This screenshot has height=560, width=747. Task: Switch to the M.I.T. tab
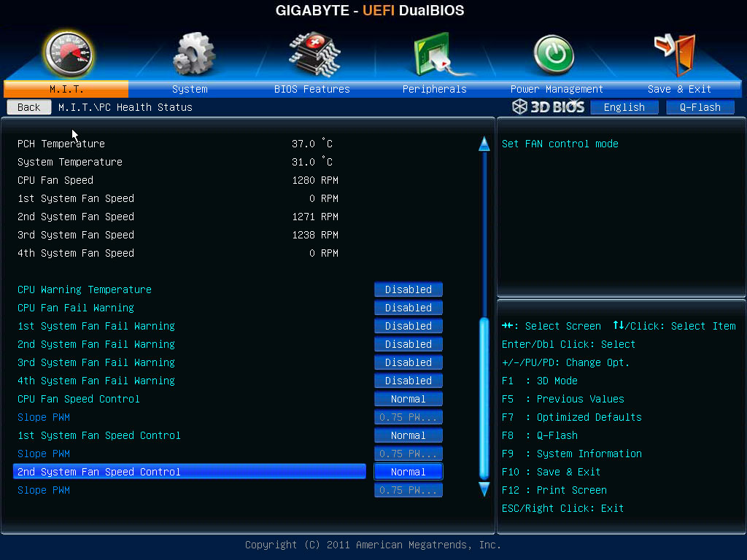[66, 89]
